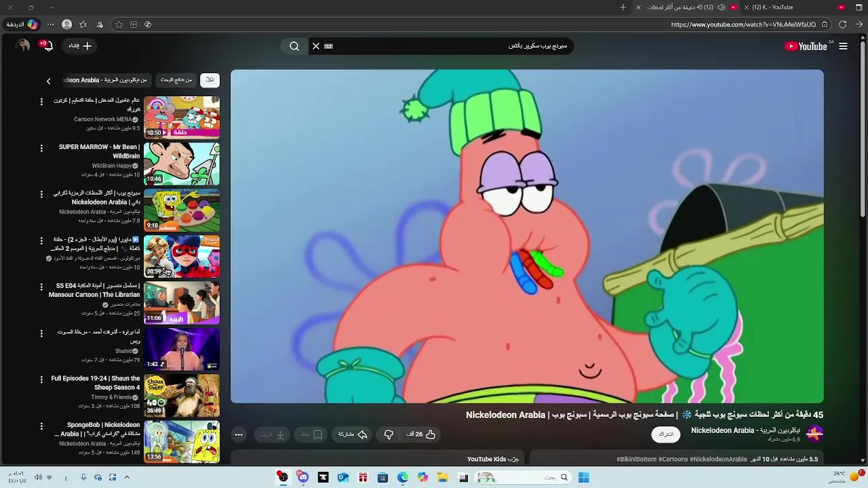
Task: Open options menu for Shahid singer video
Action: 41,333
